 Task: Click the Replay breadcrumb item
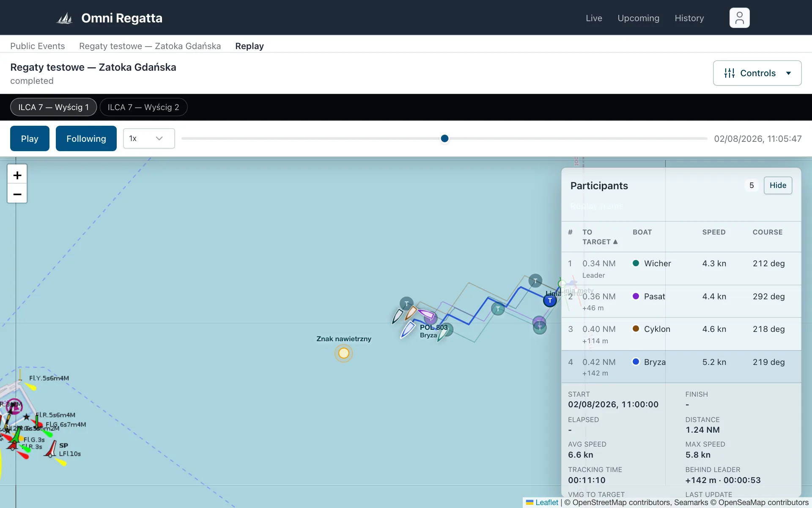click(x=250, y=46)
